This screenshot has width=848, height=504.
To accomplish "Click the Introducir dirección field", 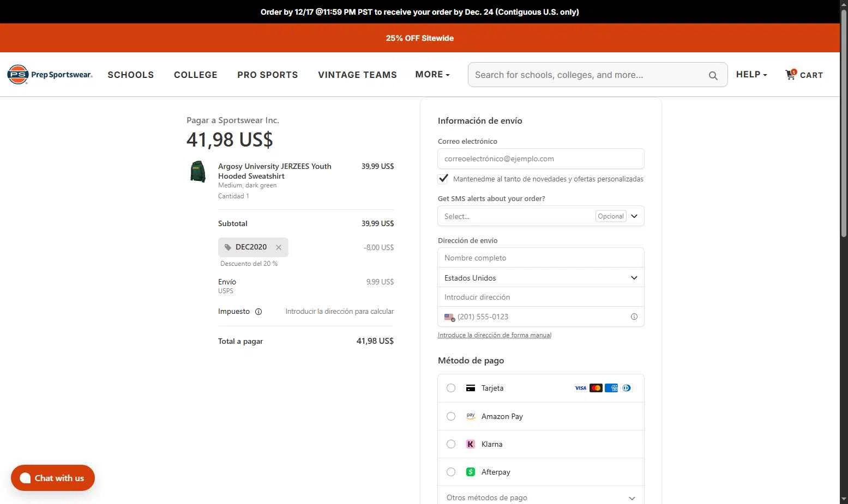I will [x=541, y=297].
